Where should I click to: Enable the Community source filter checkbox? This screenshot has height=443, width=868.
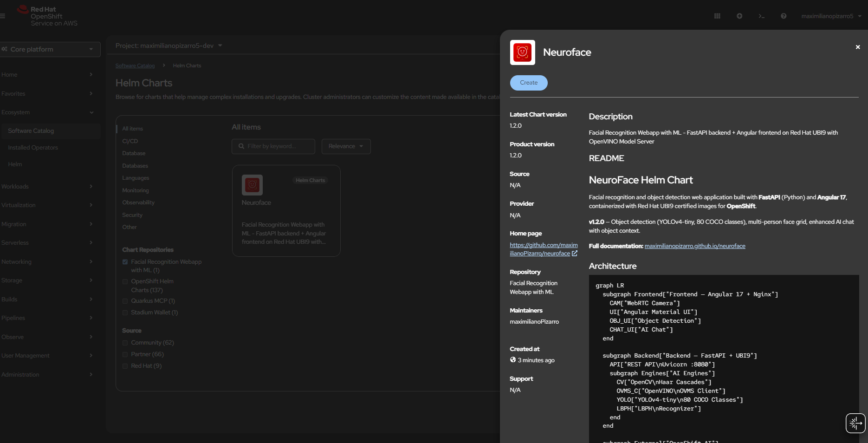point(125,343)
